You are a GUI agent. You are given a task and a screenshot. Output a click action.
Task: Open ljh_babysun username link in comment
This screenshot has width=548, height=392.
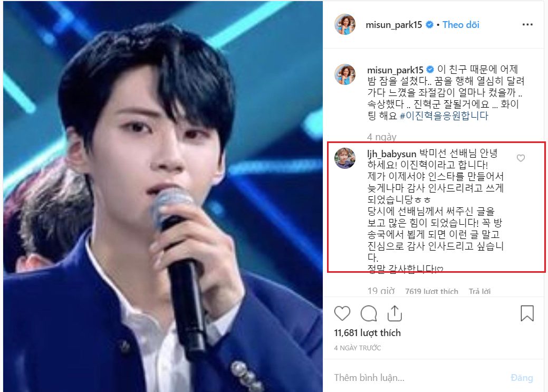pyautogui.click(x=391, y=154)
